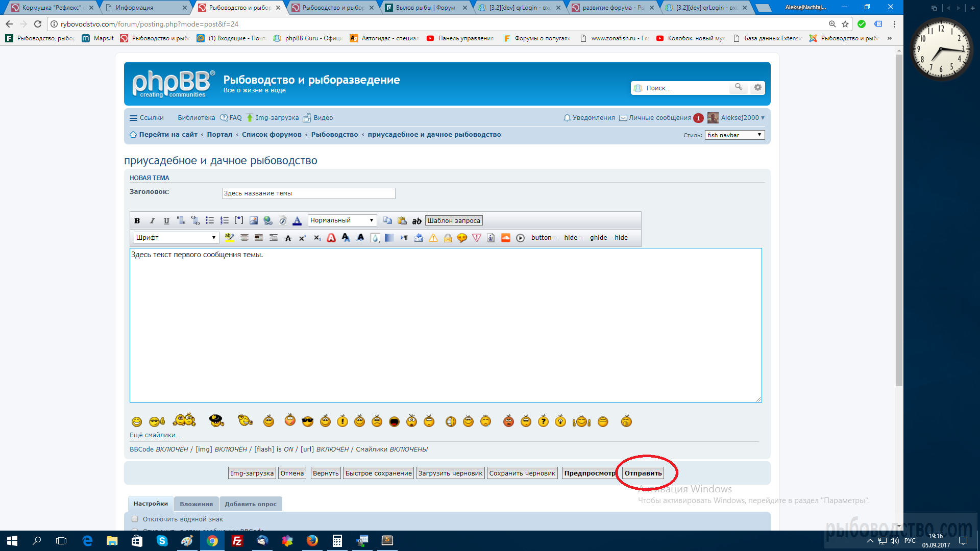Apply subscript formatting (x₂)

tap(317, 238)
